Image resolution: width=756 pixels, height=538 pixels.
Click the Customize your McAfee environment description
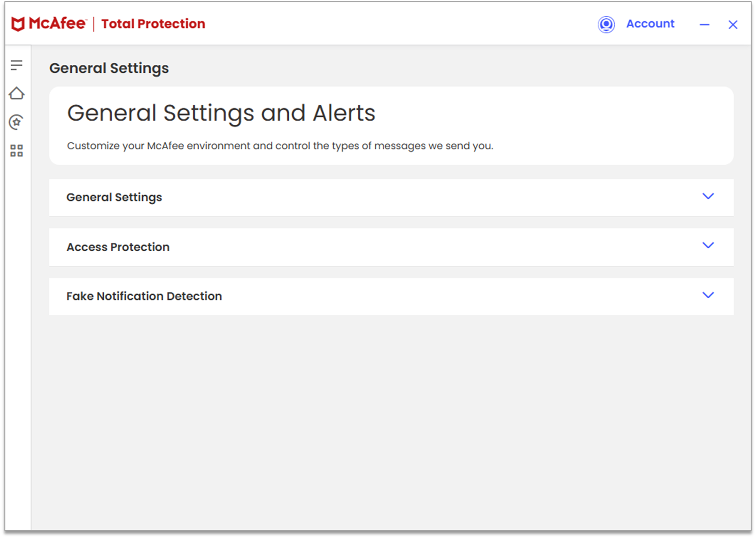click(280, 146)
